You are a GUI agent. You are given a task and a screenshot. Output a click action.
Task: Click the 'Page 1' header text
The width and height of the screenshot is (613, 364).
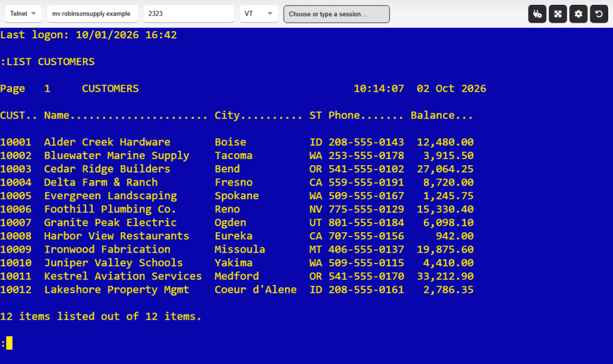pyautogui.click(x=25, y=89)
